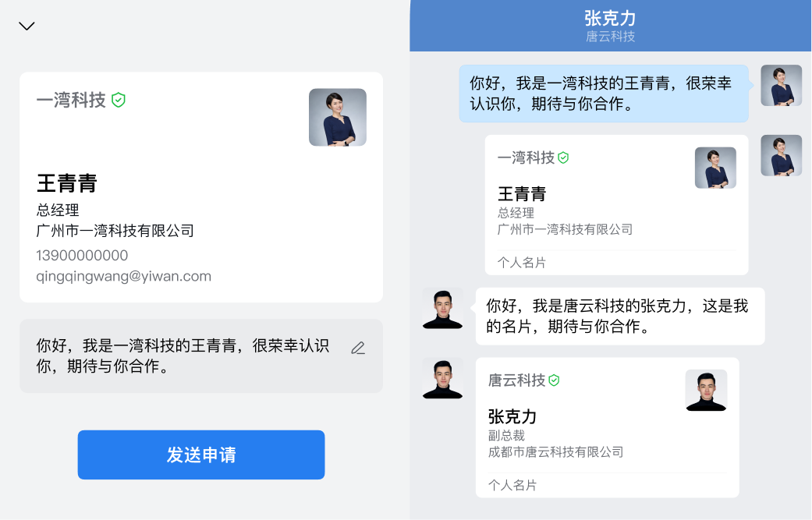
Task: Open 王青青's shared business card in chat
Action: tap(616, 205)
